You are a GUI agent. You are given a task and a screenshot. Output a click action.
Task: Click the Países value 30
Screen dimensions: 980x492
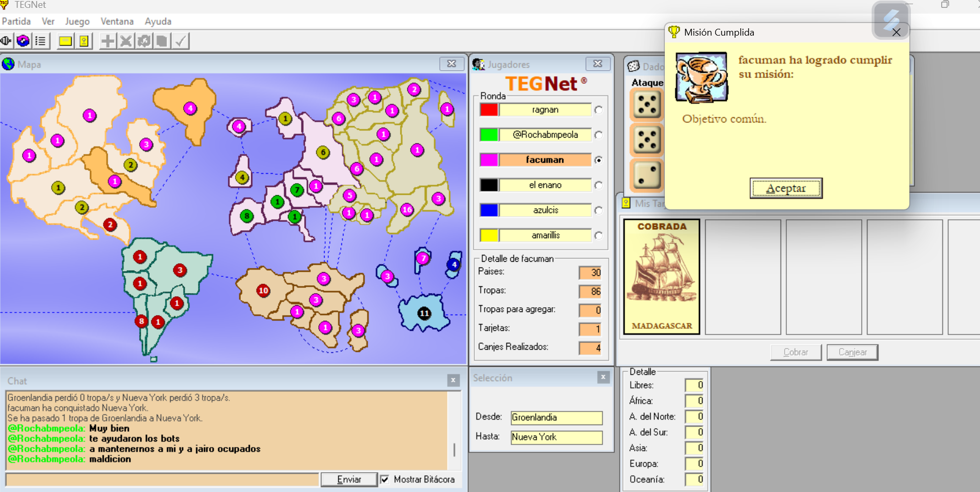tap(591, 273)
